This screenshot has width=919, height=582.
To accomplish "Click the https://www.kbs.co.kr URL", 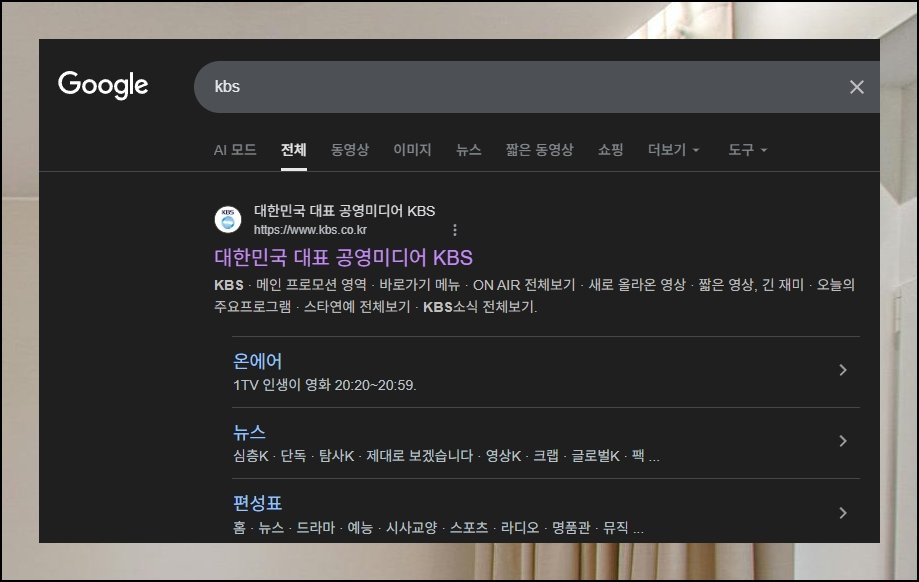I will click(x=310, y=230).
